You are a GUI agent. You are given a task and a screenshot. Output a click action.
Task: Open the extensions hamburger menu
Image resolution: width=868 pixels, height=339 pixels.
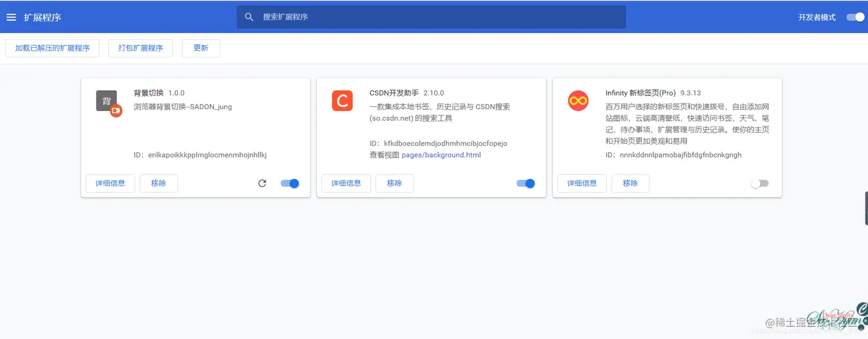pyautogui.click(x=11, y=17)
